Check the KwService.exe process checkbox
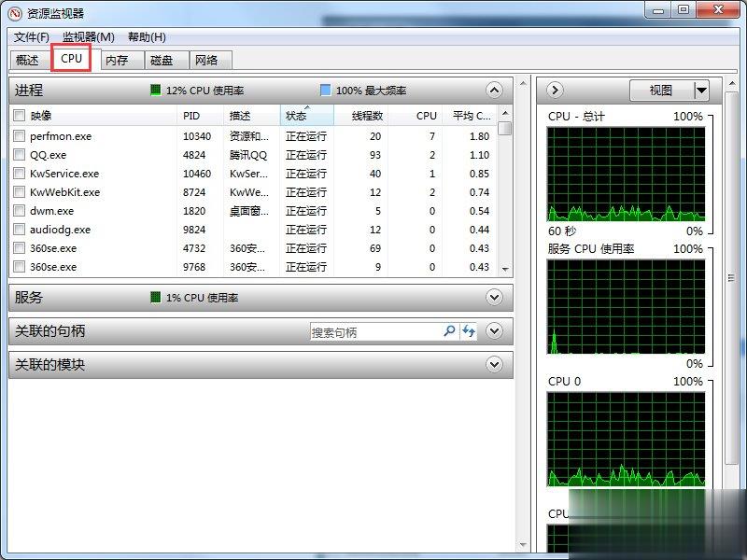The width and height of the screenshot is (747, 560). click(x=19, y=174)
